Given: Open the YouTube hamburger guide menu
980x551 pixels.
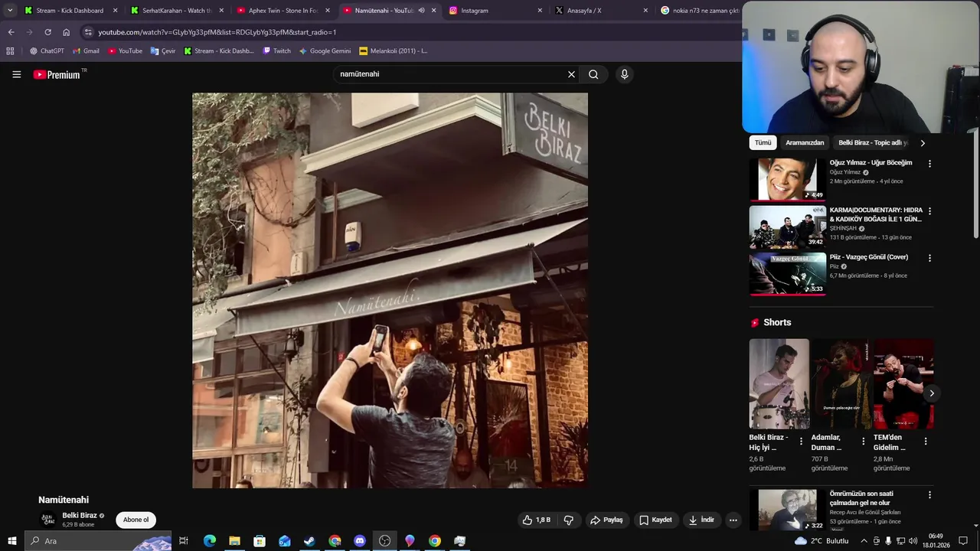Looking at the screenshot, I should tap(16, 74).
